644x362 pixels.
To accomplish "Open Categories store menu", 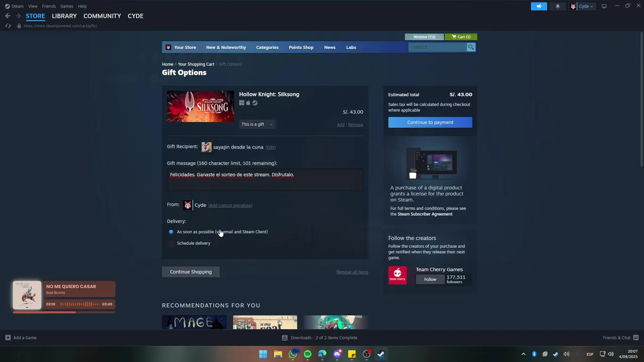I will [x=267, y=47].
